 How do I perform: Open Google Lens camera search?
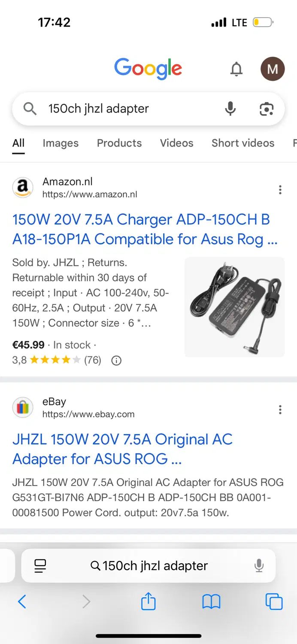tap(267, 109)
